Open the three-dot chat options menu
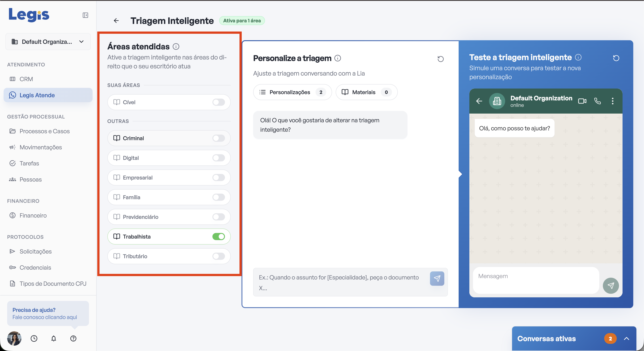 click(x=612, y=101)
